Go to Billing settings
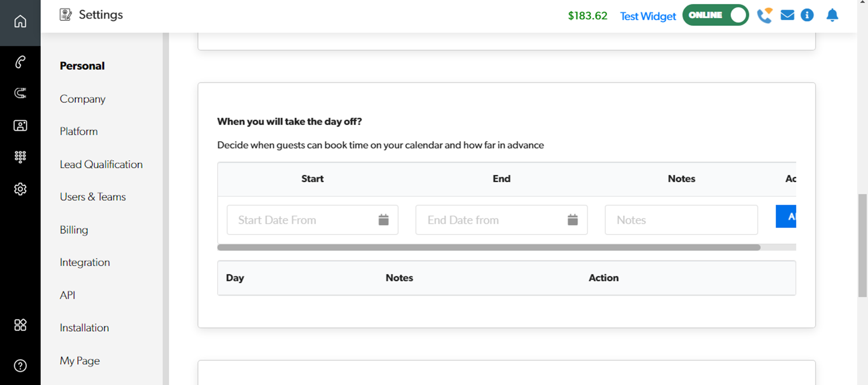The width and height of the screenshot is (868, 385). pyautogui.click(x=74, y=230)
